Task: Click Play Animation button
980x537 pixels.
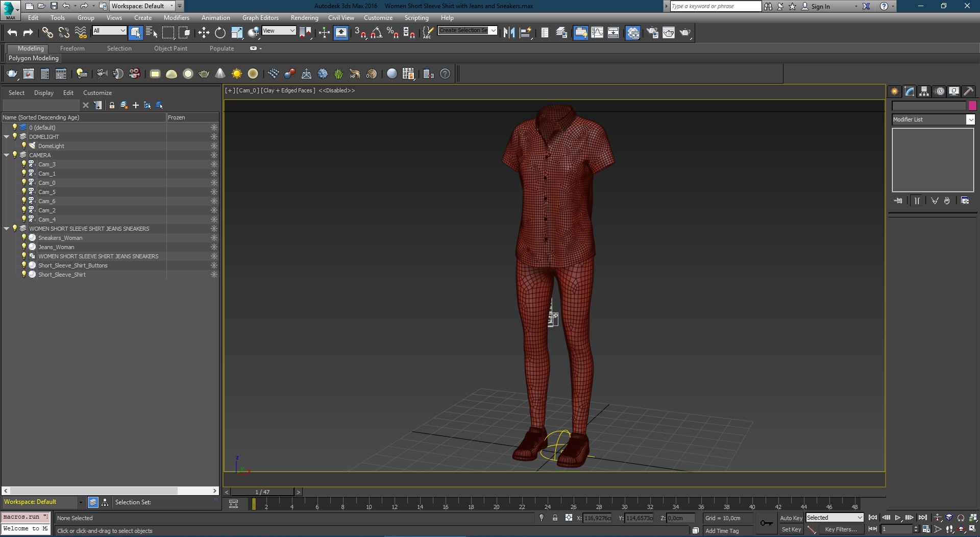Action: point(898,518)
